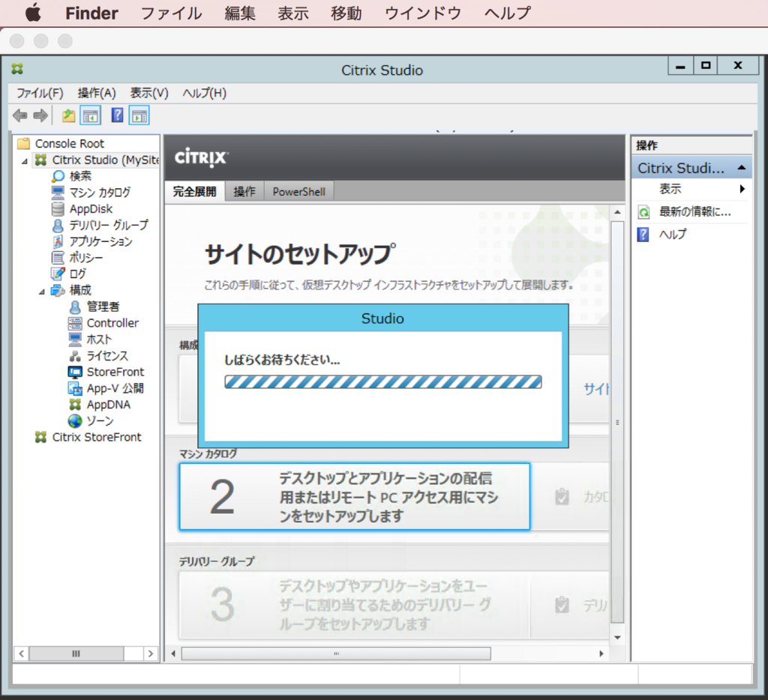768x700 pixels.
Task: Click the ヘルプ action in 操作 pane
Action: pos(673,235)
